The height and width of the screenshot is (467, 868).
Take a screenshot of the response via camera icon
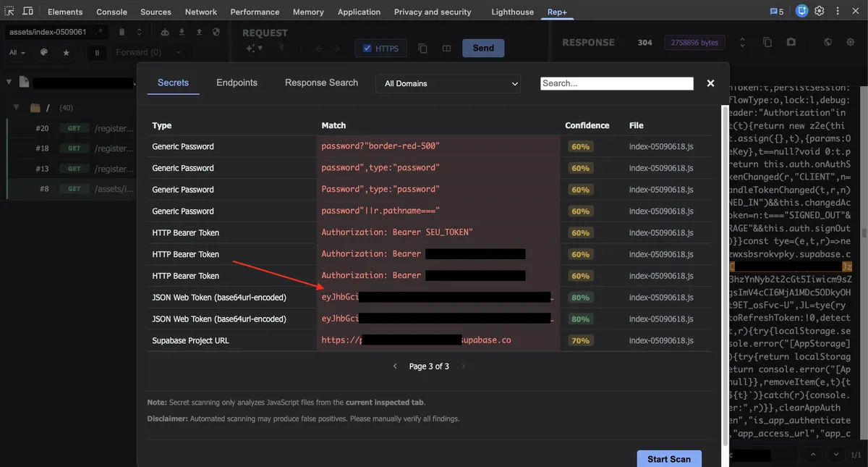pos(791,42)
